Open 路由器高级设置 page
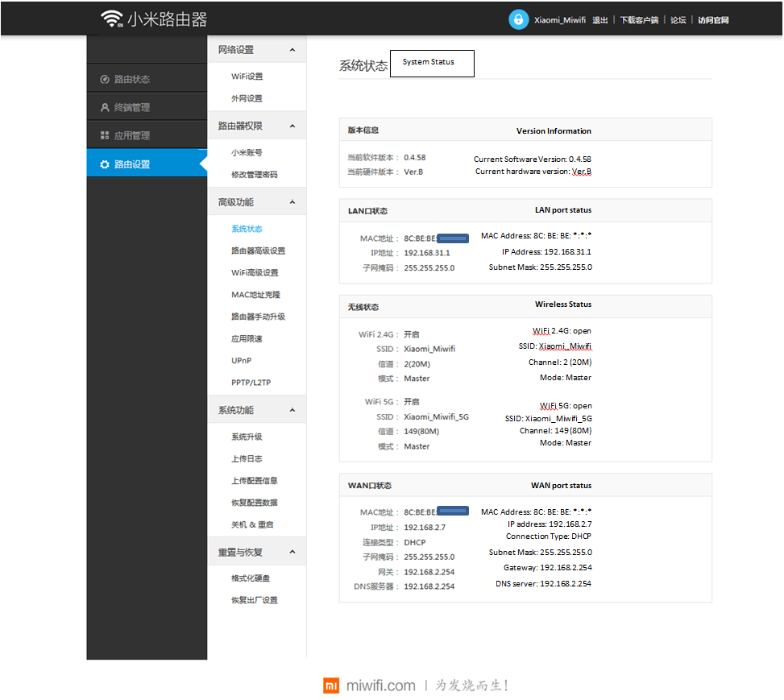Screen dimensions: 784x700 tap(258, 251)
